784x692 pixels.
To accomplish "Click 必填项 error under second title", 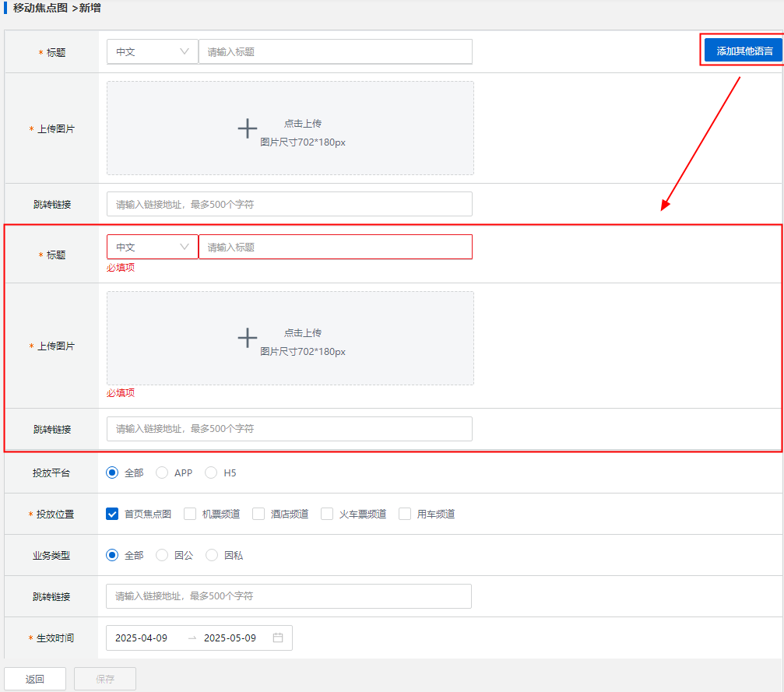I will coord(121,268).
